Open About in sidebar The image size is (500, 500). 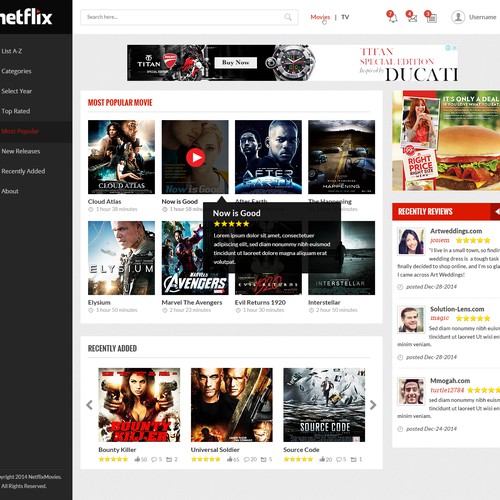[x=10, y=191]
